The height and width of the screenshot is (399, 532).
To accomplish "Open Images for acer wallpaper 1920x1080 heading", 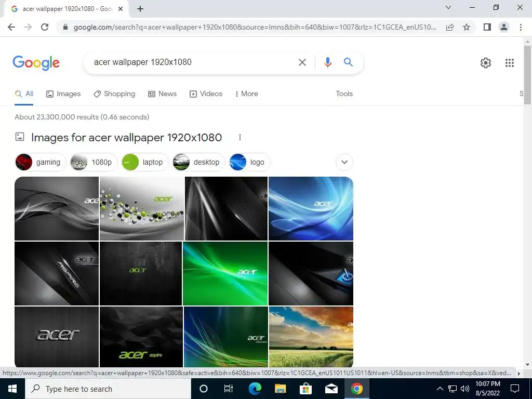I will coord(126,137).
